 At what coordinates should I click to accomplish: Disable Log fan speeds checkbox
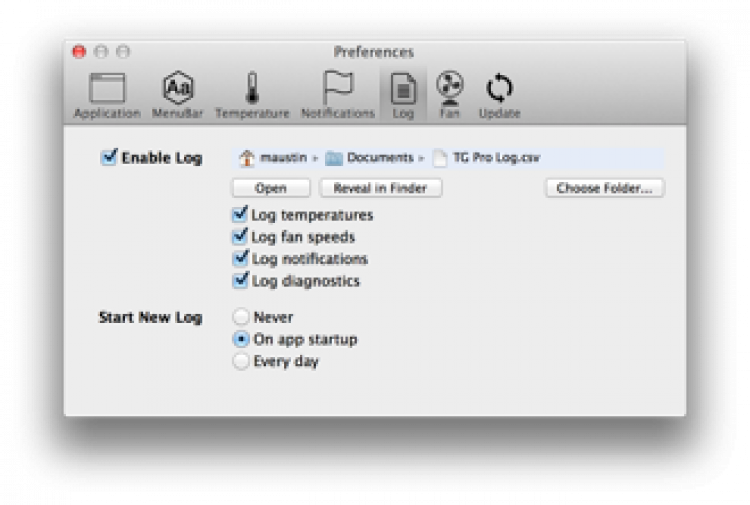240,237
